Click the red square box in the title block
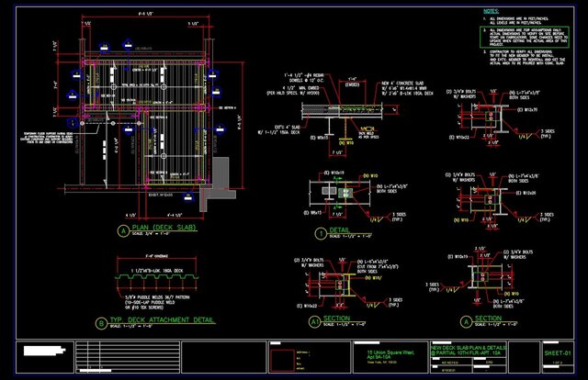 tap(282, 361)
